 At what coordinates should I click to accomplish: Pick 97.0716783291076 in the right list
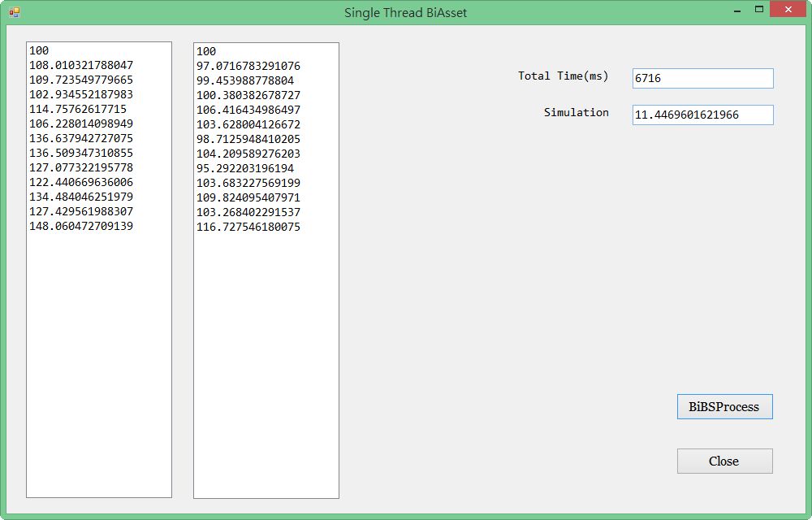click(x=248, y=66)
